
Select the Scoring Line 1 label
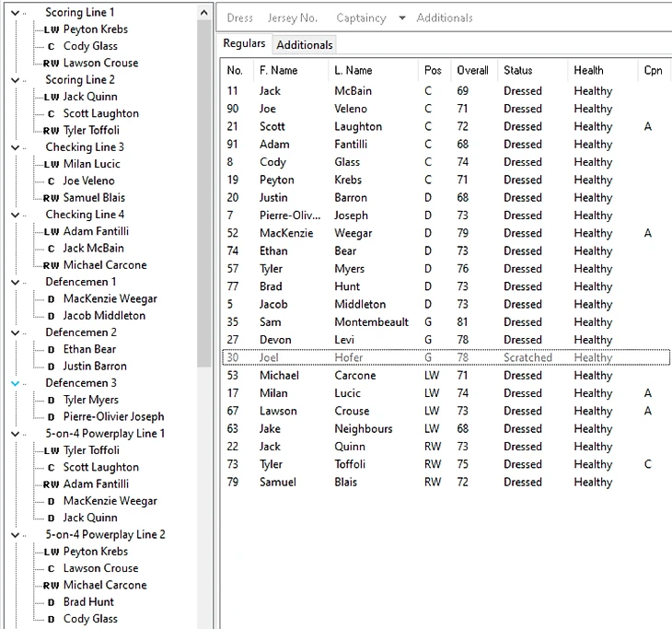[80, 13]
